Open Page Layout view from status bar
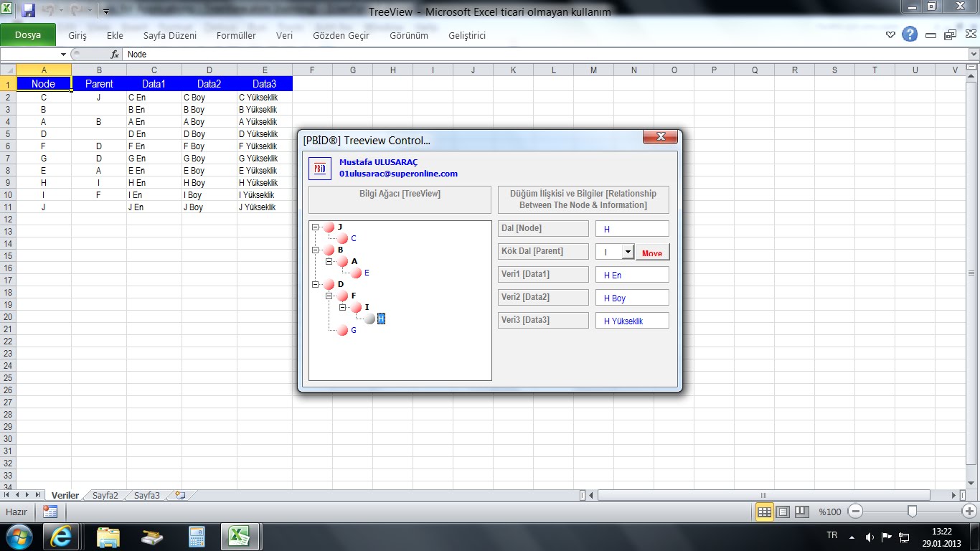Screen dimensions: 980x551 coord(783,511)
